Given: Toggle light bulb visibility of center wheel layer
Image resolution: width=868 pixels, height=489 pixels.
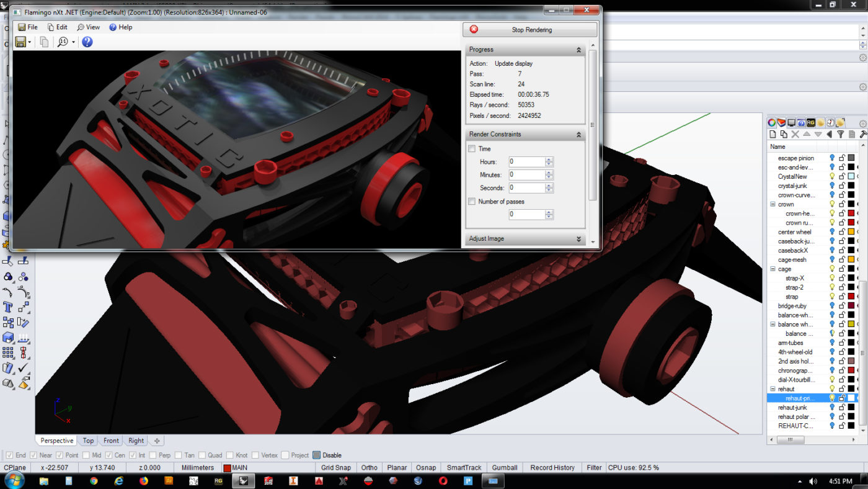Looking at the screenshot, I should click(832, 232).
